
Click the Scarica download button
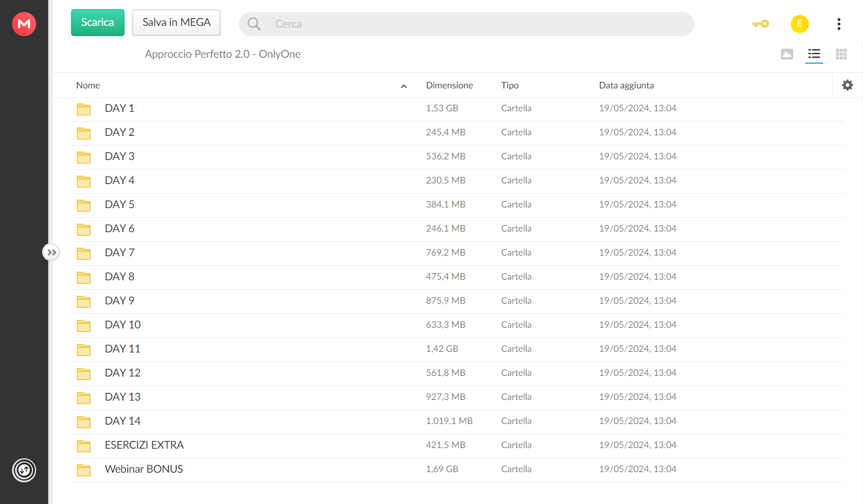(97, 22)
